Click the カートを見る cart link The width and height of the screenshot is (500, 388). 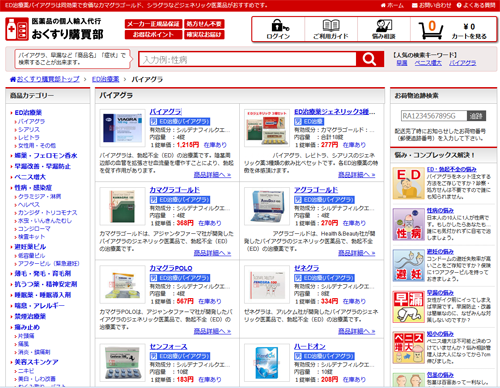coord(469,36)
